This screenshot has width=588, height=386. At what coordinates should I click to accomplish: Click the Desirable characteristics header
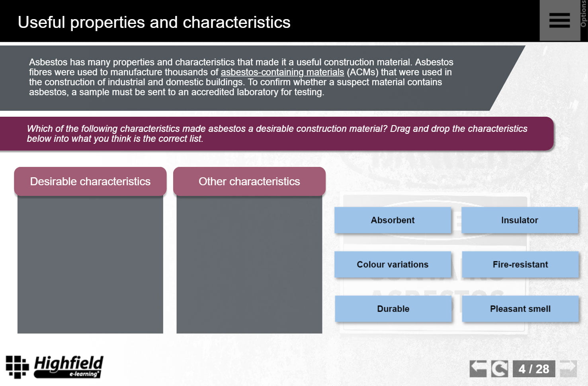90,182
